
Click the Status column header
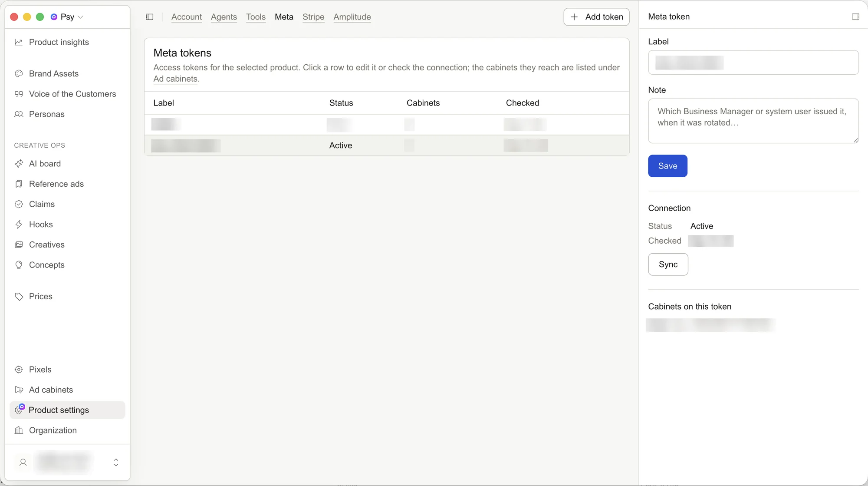pos(341,103)
